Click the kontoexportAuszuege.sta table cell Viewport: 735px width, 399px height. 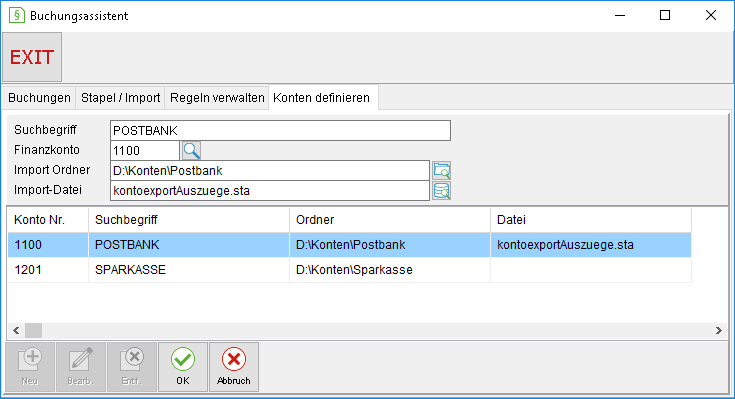591,245
